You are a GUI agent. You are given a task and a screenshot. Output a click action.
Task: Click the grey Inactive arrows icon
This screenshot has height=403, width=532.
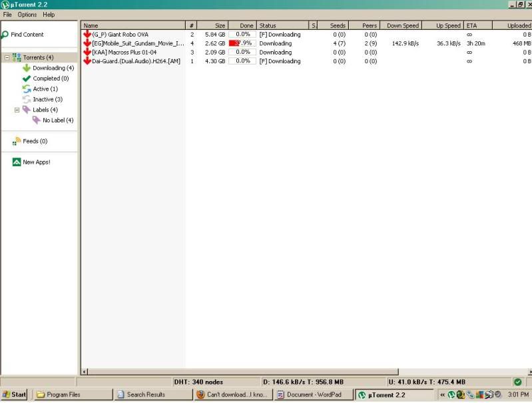click(27, 99)
